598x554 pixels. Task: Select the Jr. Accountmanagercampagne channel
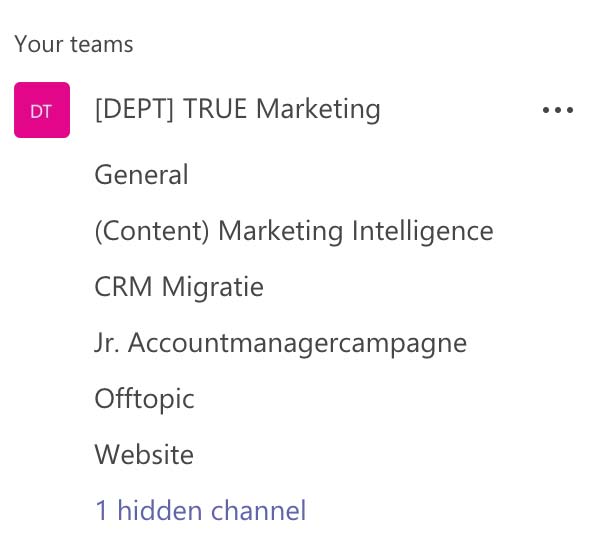pyautogui.click(x=280, y=343)
